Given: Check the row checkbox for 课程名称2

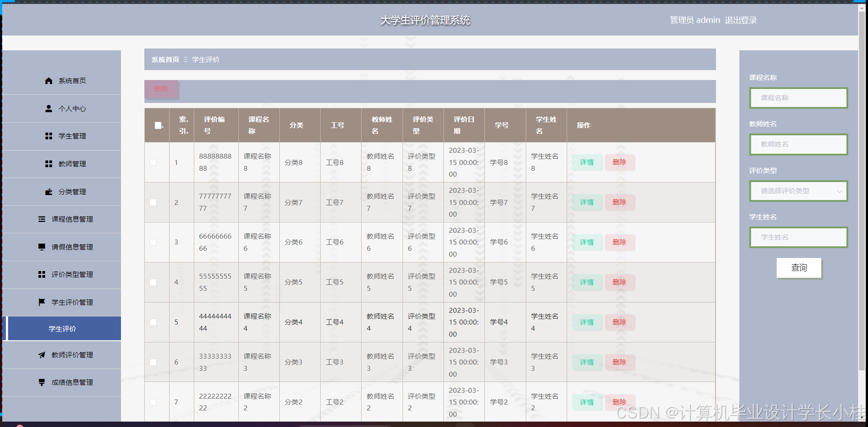Looking at the screenshot, I should [153, 402].
